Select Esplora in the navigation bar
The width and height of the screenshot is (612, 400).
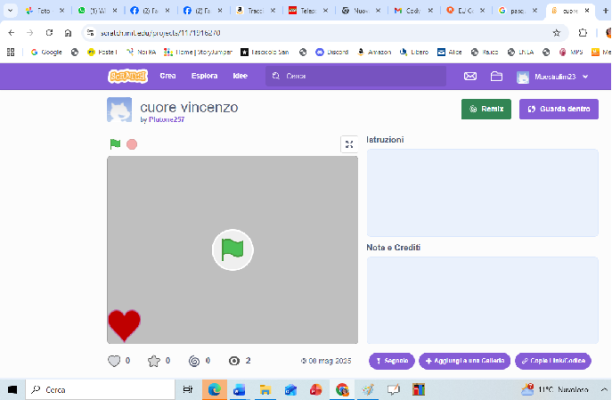(x=204, y=76)
